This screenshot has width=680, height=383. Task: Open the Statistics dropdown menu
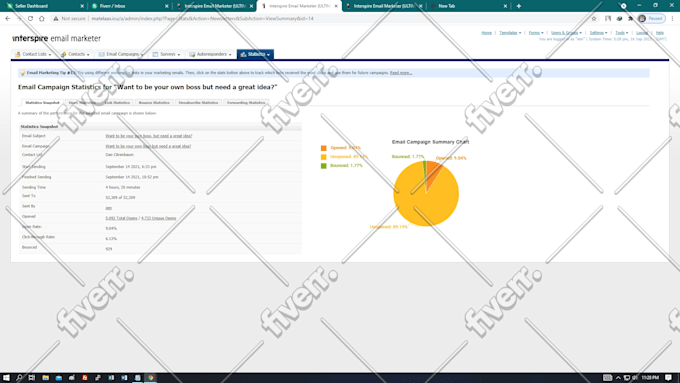pos(255,54)
